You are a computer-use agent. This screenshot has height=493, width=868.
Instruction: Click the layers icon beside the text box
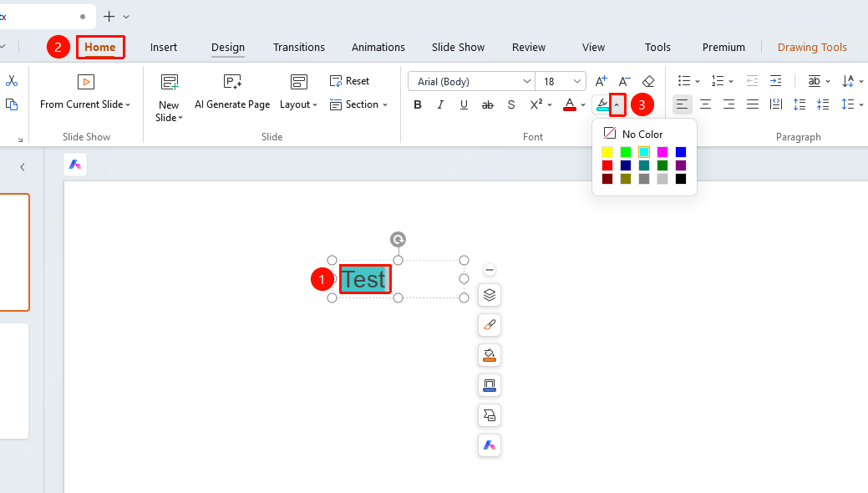[490, 295]
